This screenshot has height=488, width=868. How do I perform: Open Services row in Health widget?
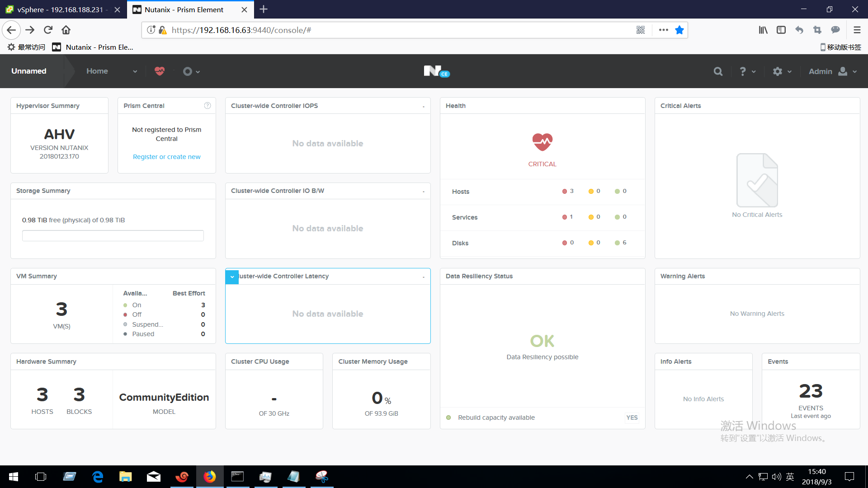[x=542, y=217]
